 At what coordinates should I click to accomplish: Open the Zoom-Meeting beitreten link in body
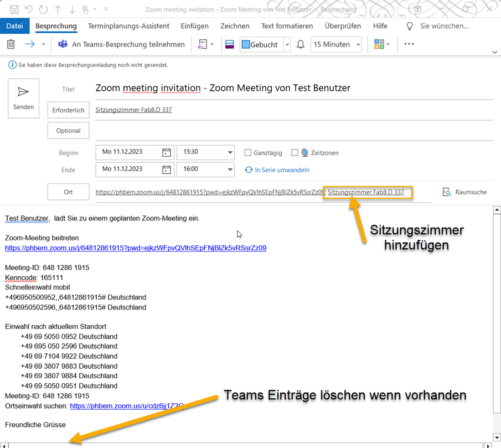pos(136,248)
